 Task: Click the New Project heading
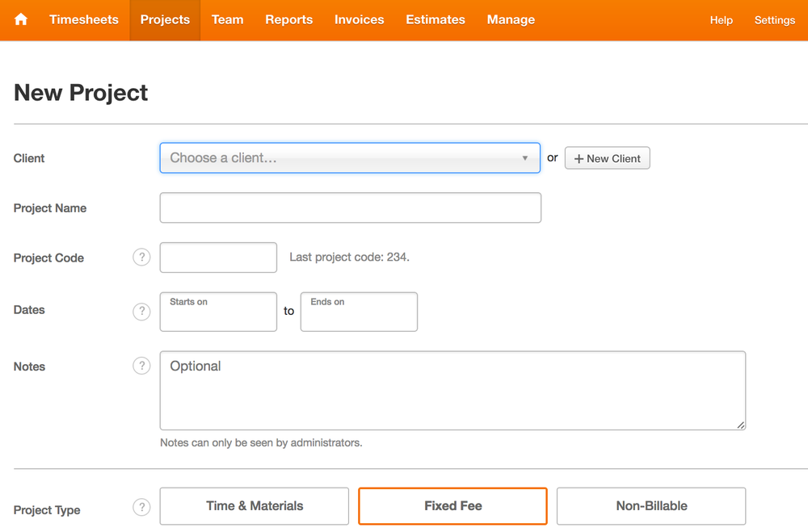(x=81, y=93)
